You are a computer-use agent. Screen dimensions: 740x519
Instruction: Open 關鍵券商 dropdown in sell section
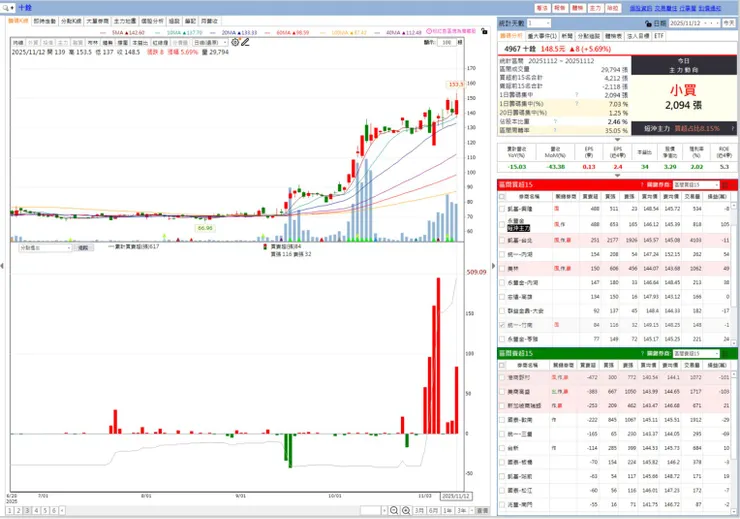tap(696, 353)
